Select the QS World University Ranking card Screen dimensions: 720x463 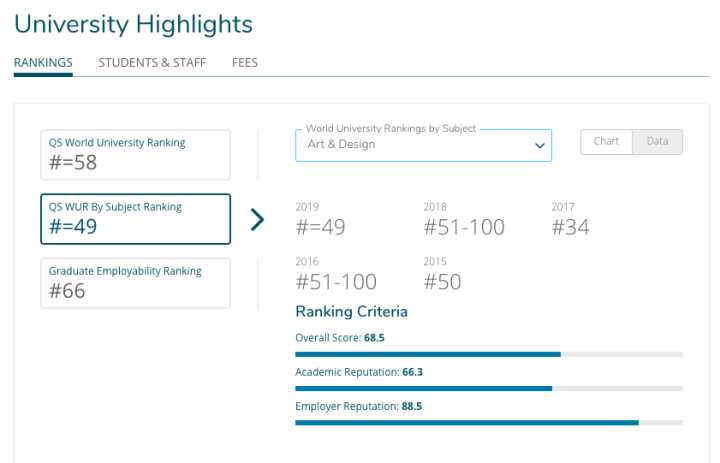135,155
